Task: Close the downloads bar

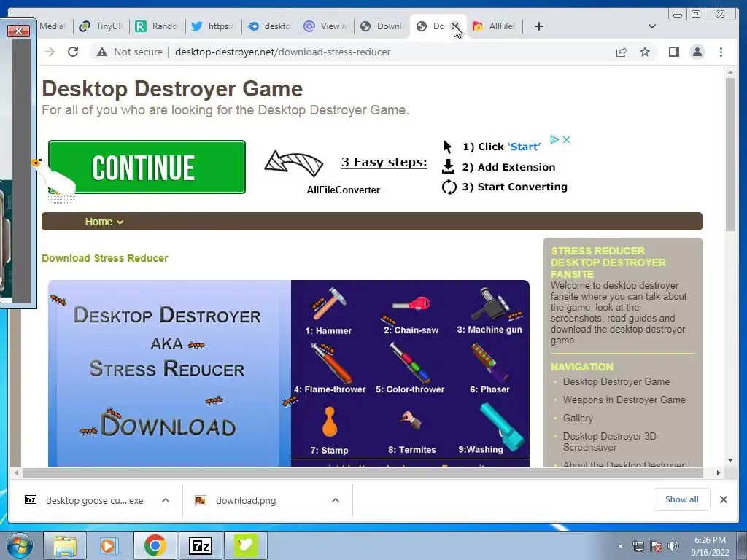Action: click(x=723, y=499)
